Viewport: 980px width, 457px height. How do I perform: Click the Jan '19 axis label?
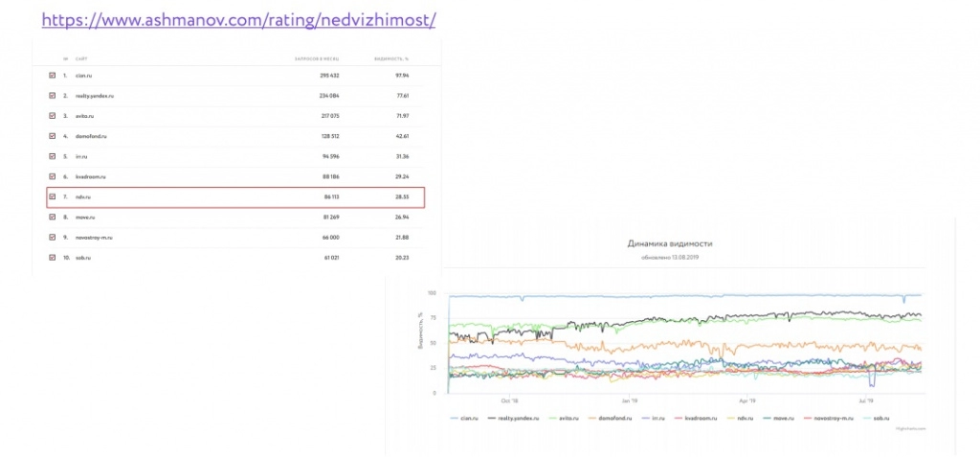(x=630, y=400)
